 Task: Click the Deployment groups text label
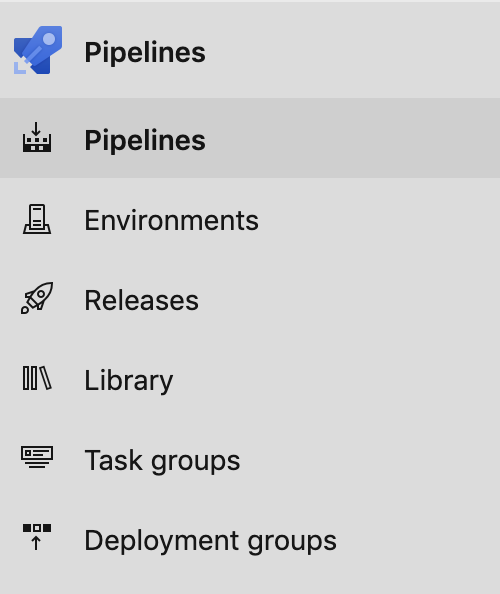click(211, 541)
